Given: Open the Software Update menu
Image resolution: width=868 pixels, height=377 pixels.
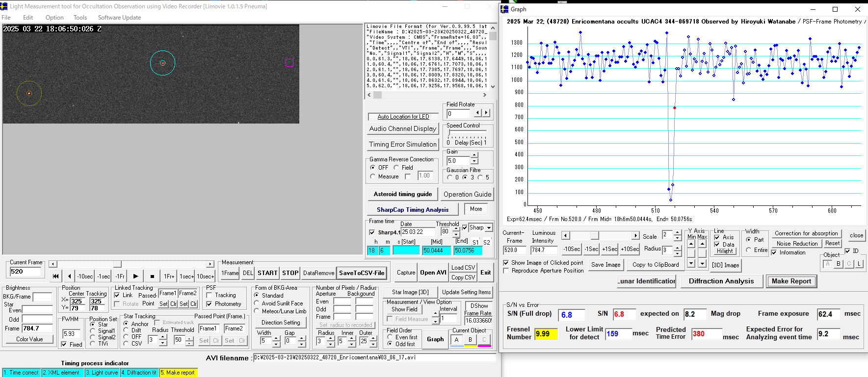Looking at the screenshot, I should coord(119,18).
